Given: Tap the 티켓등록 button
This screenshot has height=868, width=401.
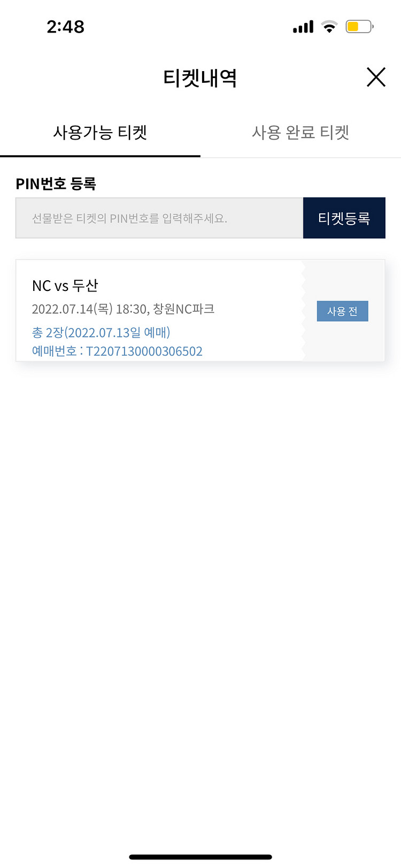Looking at the screenshot, I should (344, 218).
